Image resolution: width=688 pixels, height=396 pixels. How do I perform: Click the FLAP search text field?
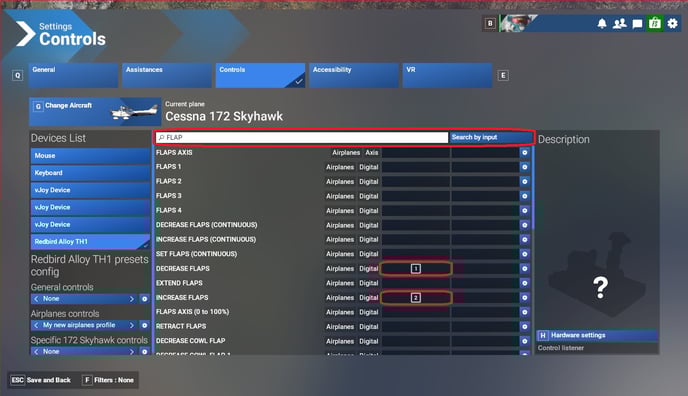pyautogui.click(x=302, y=138)
